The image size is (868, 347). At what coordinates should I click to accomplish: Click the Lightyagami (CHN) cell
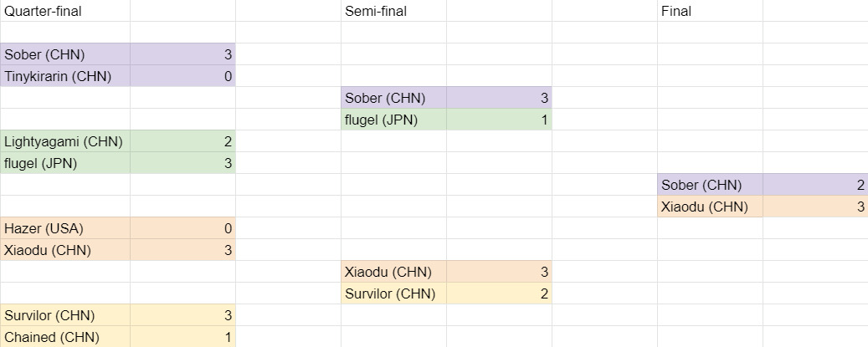pos(64,141)
